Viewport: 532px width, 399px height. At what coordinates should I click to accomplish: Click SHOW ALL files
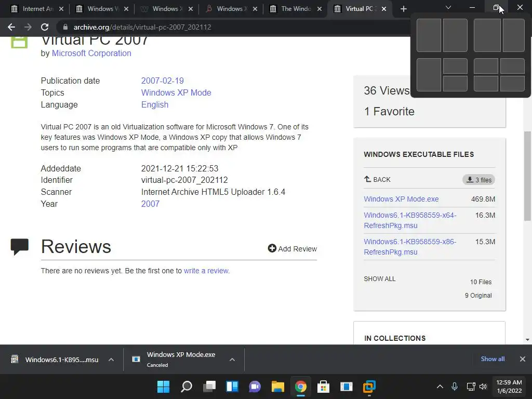click(x=379, y=279)
